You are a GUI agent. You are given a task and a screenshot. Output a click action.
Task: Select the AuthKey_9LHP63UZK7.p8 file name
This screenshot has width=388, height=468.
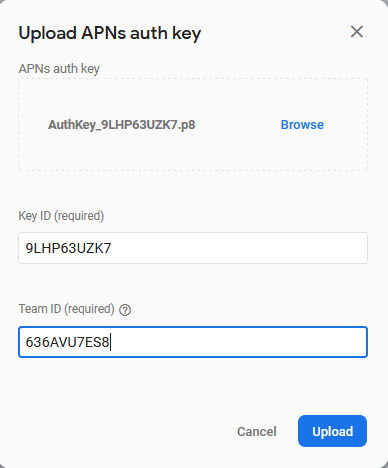(122, 125)
